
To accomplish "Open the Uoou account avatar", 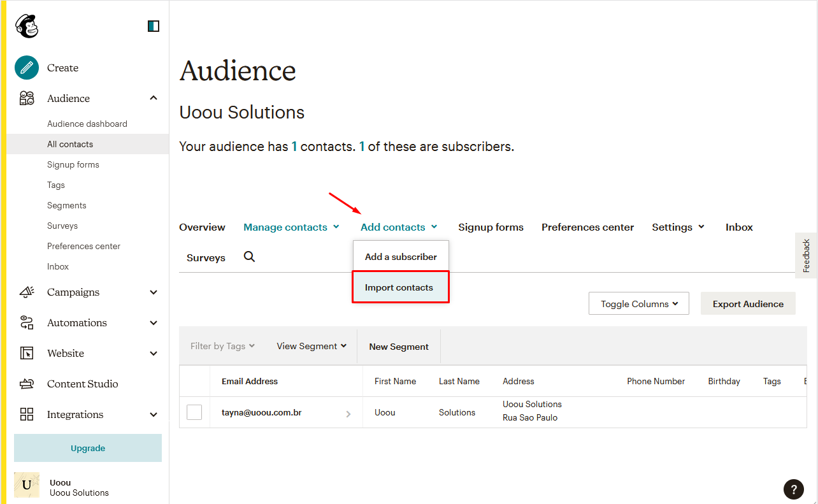I will pyautogui.click(x=27, y=485).
